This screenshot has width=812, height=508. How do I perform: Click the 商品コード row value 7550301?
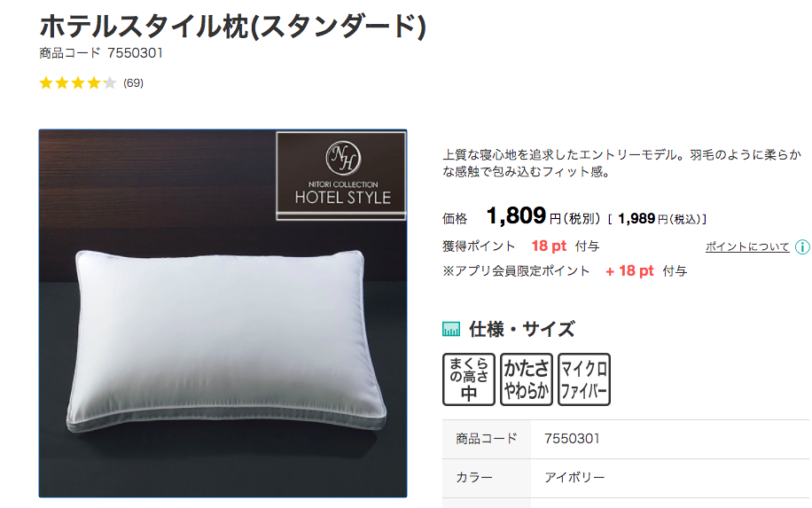572,439
